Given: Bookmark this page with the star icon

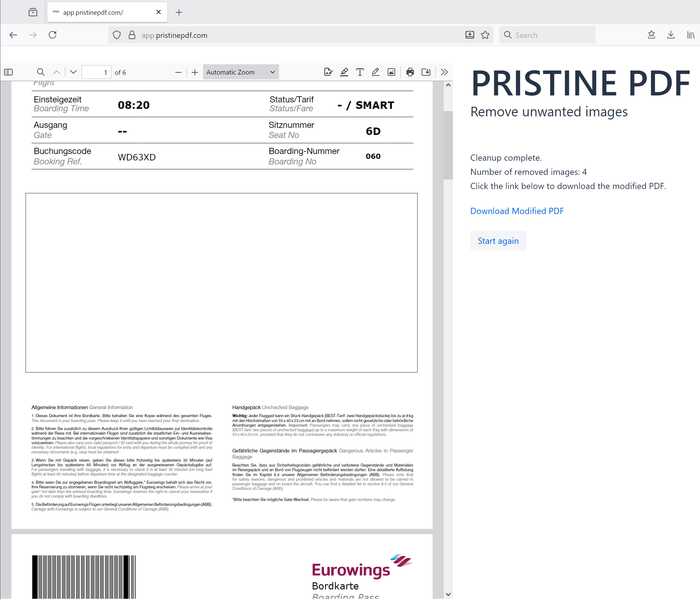Looking at the screenshot, I should tap(486, 35).
